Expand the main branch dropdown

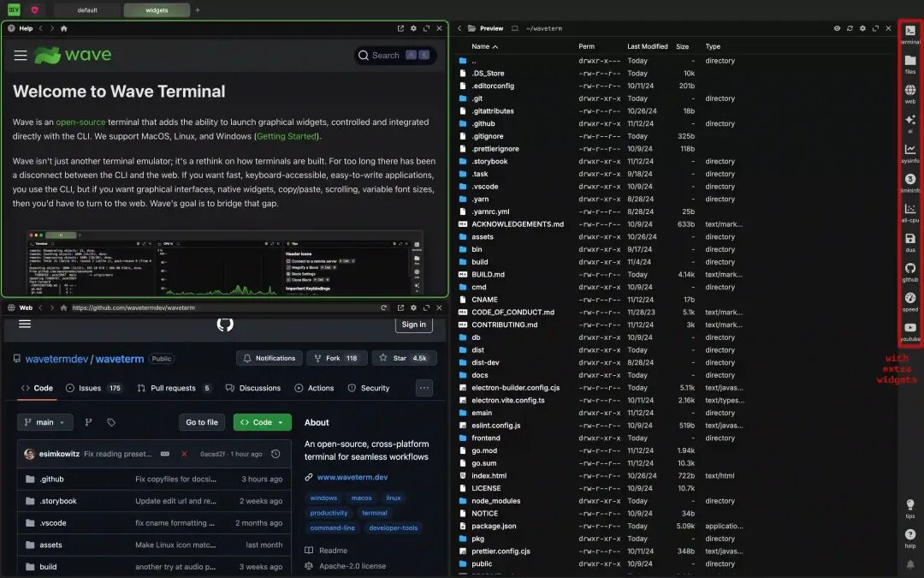[44, 422]
